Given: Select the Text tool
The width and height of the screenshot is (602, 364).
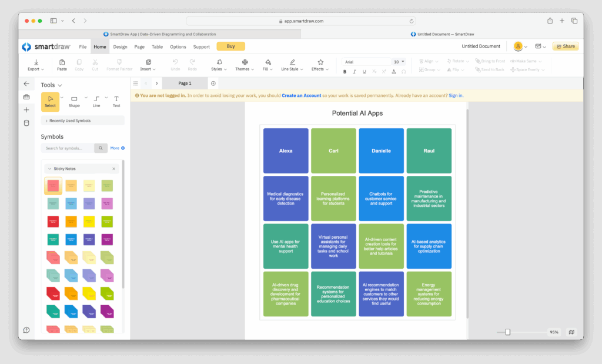Looking at the screenshot, I should point(116,101).
